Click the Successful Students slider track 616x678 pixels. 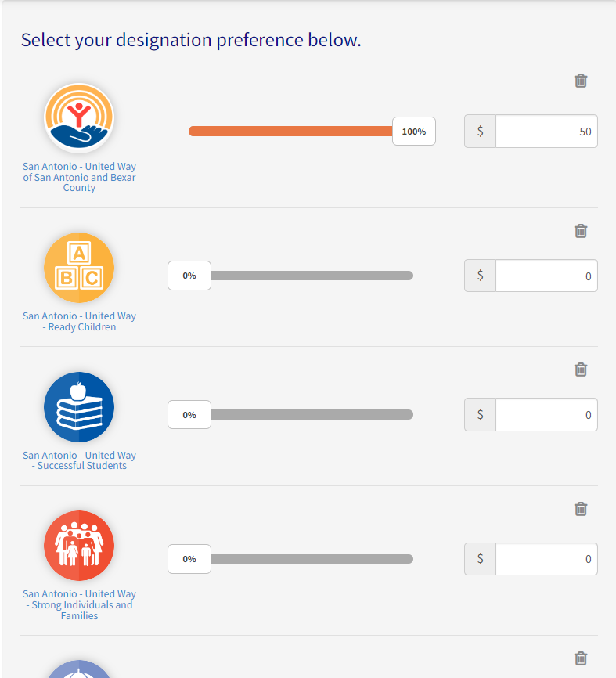(313, 415)
